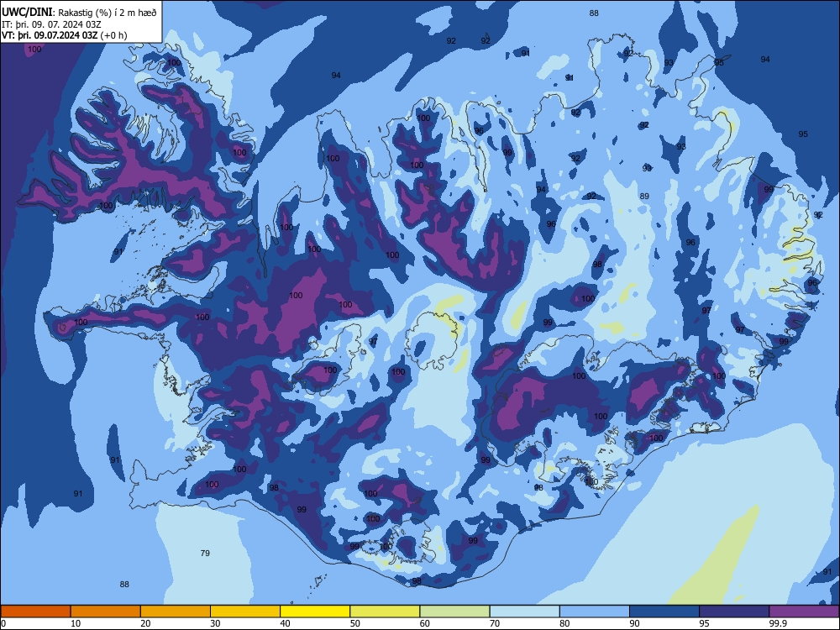840x630 pixels.
Task: Click the indigo 95–99.9 legend swatch
Action: point(734,612)
